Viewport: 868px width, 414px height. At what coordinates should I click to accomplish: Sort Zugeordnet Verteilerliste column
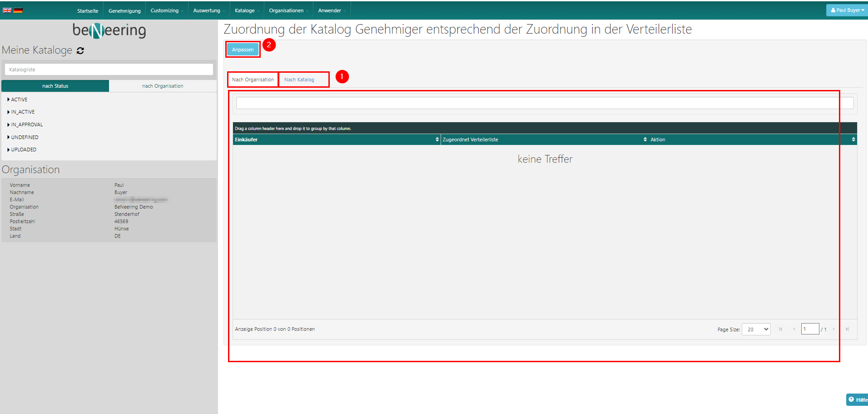pos(645,140)
